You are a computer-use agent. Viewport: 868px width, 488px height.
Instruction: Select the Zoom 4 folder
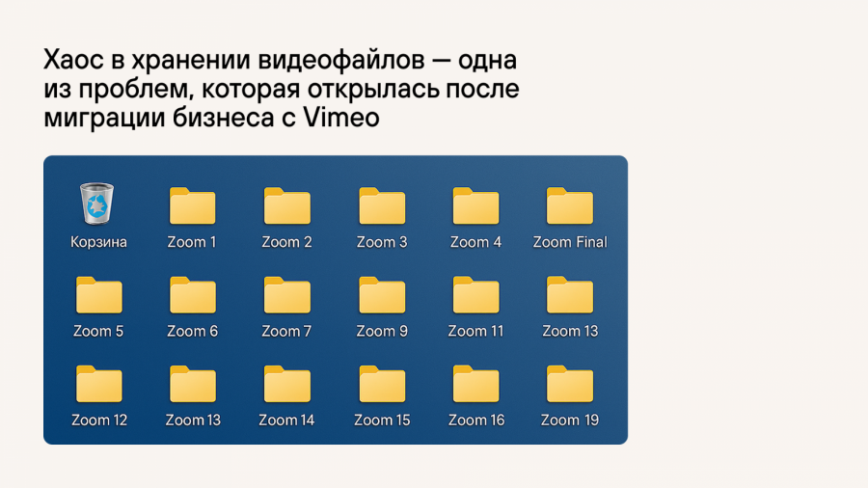[x=475, y=205]
